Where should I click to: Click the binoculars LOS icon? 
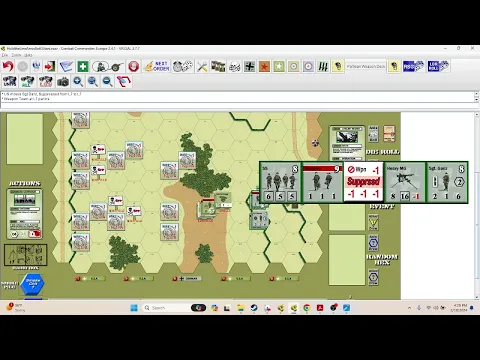click(45, 81)
